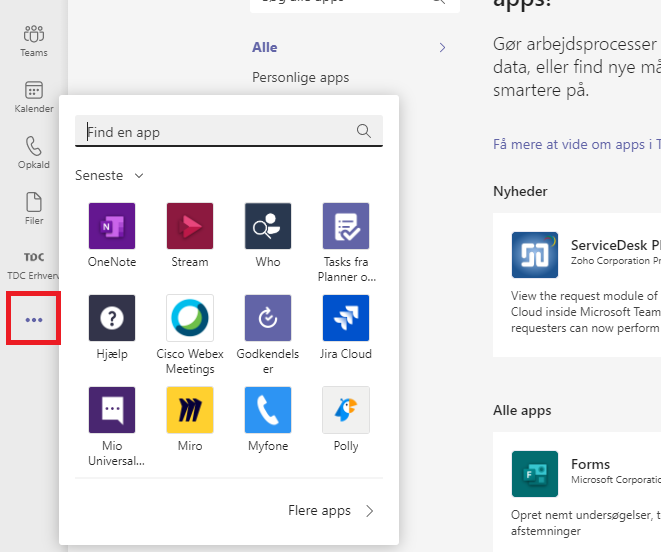Screen dimensions: 661x552
Task: Open Få mere at vide om apps link
Action: [x=577, y=144]
